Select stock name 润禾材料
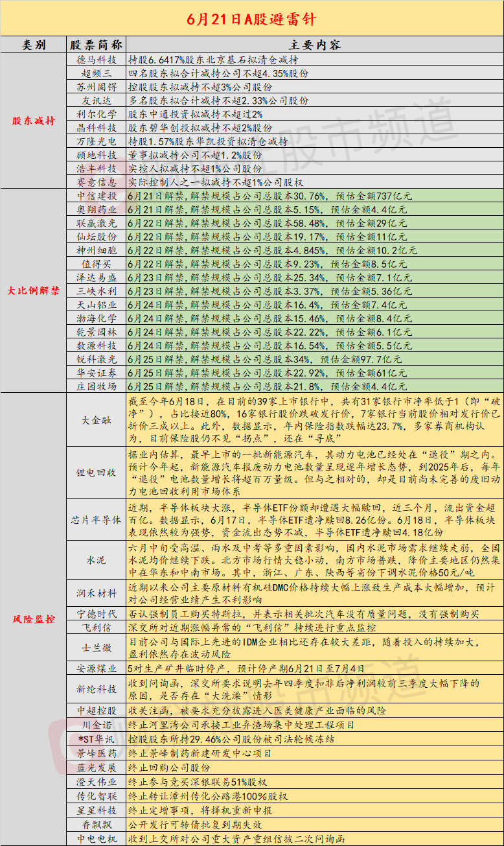The image size is (504, 846). pos(96,593)
